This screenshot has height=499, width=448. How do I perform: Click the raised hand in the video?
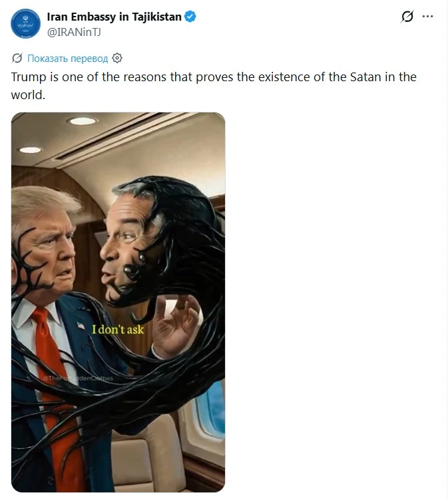[176, 326]
